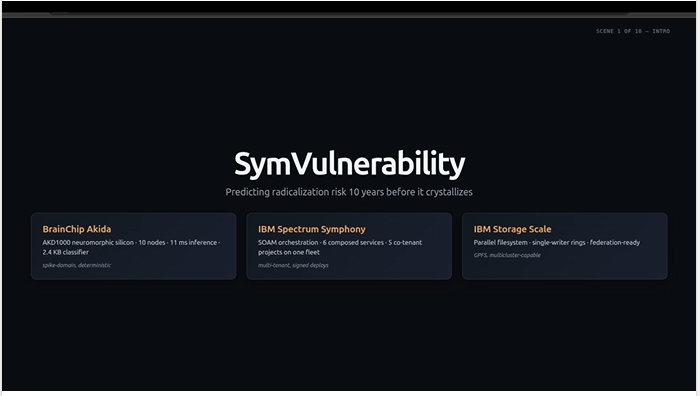700x396 pixels.
Task: Select the IBM Spectrum Symphony card heading
Action: [x=312, y=229]
